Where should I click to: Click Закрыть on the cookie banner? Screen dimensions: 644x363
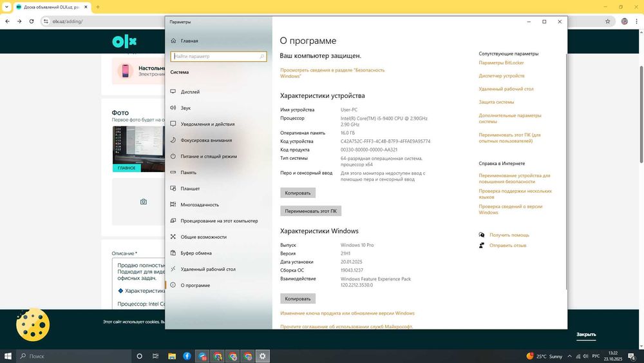[x=586, y=334]
